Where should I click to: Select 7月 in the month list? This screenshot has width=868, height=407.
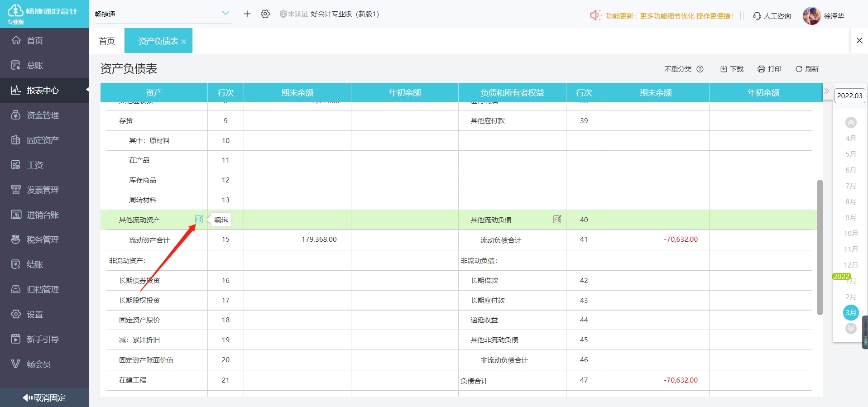851,186
